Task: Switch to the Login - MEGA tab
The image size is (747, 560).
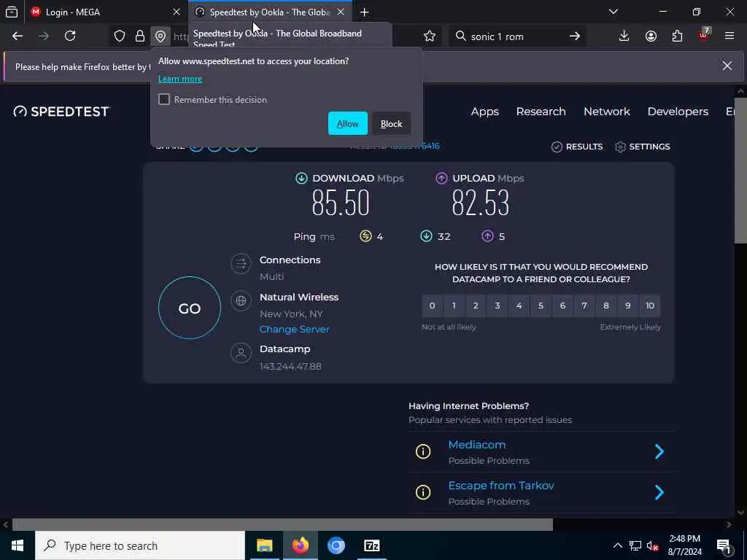Action: pyautogui.click(x=106, y=12)
